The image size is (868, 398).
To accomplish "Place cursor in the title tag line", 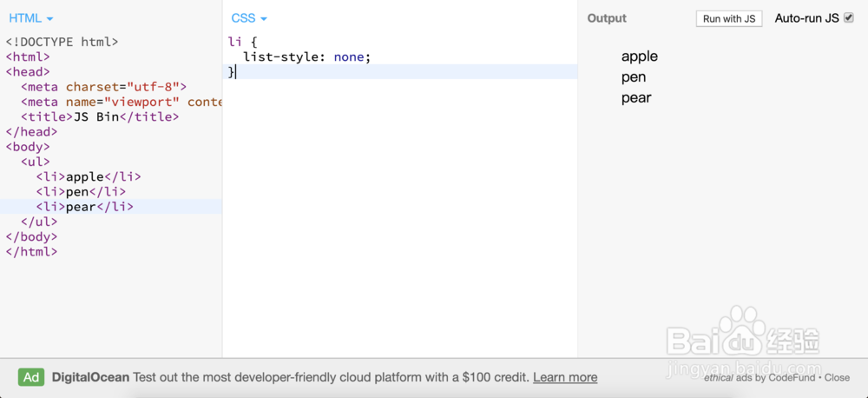I will point(100,116).
